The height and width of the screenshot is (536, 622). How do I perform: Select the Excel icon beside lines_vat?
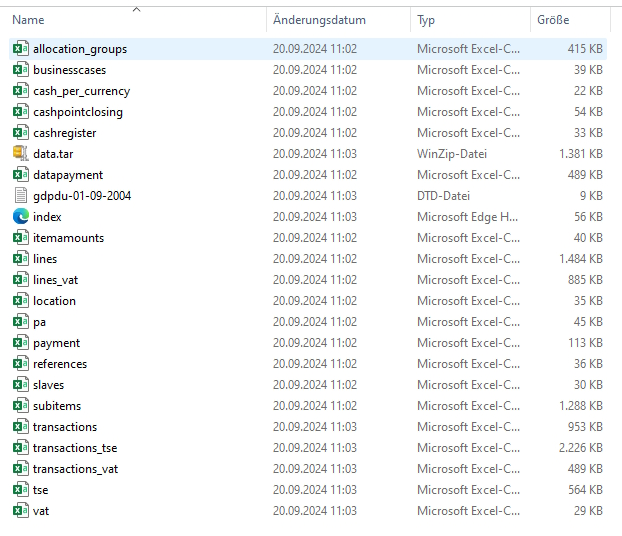click(20, 280)
